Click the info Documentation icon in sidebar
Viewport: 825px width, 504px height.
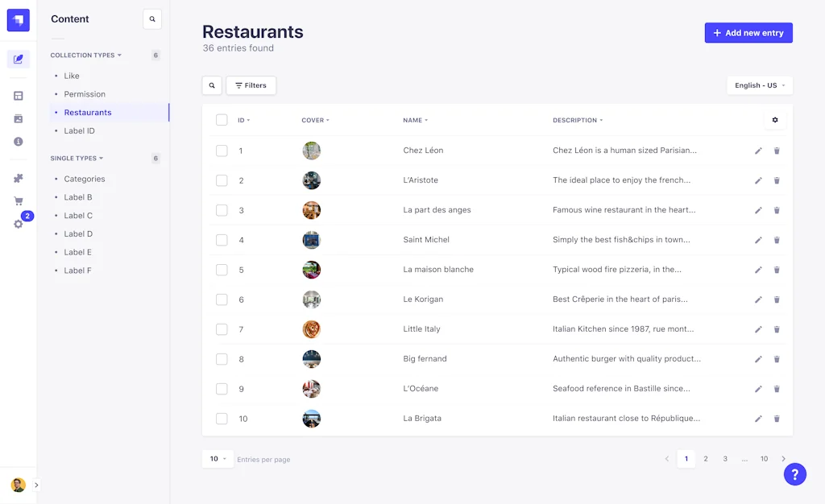click(x=18, y=141)
